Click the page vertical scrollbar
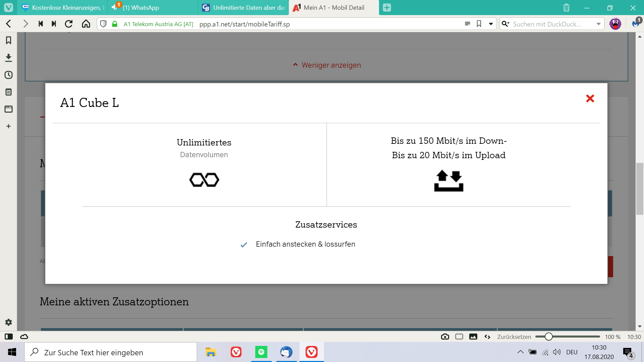The image size is (644, 362). click(640, 188)
